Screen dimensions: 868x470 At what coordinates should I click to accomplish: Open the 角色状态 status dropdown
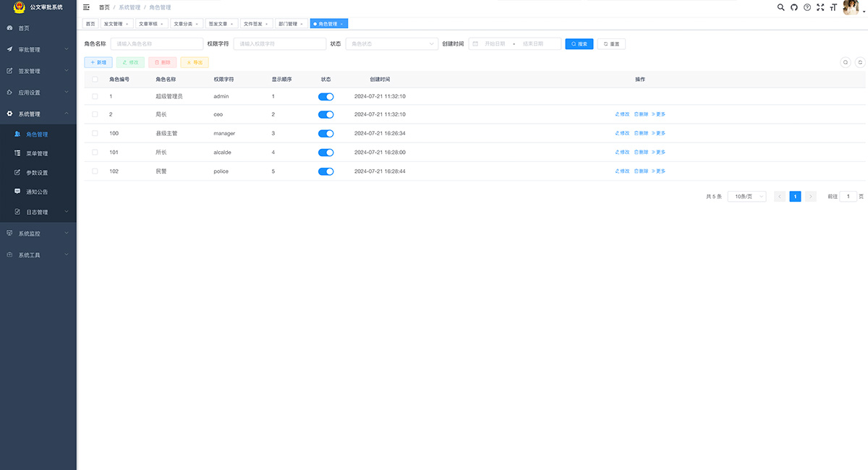[391, 44]
